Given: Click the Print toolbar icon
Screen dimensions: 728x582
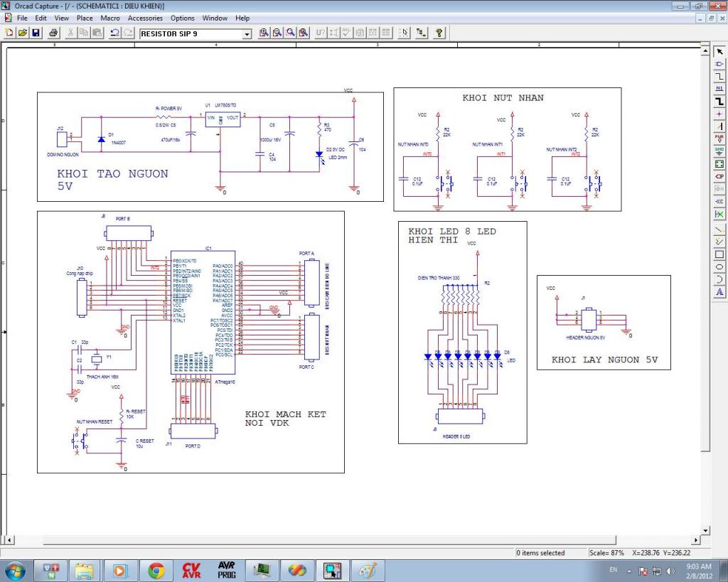Looking at the screenshot, I should coord(54,33).
